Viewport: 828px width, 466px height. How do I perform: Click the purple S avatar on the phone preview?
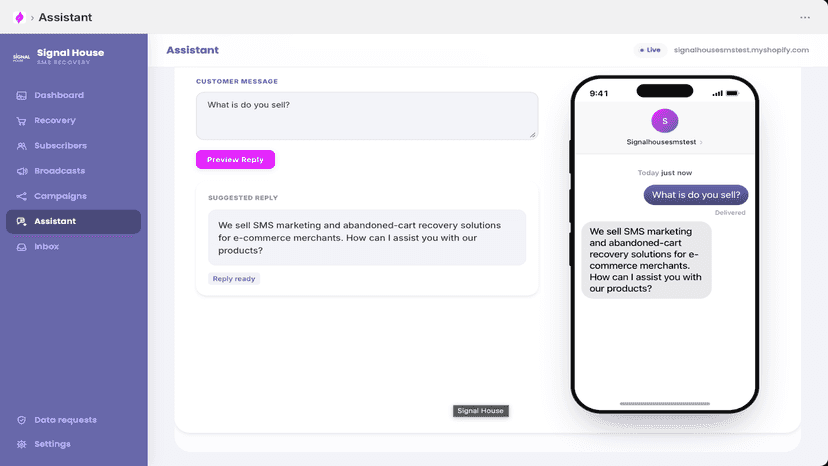tap(665, 121)
